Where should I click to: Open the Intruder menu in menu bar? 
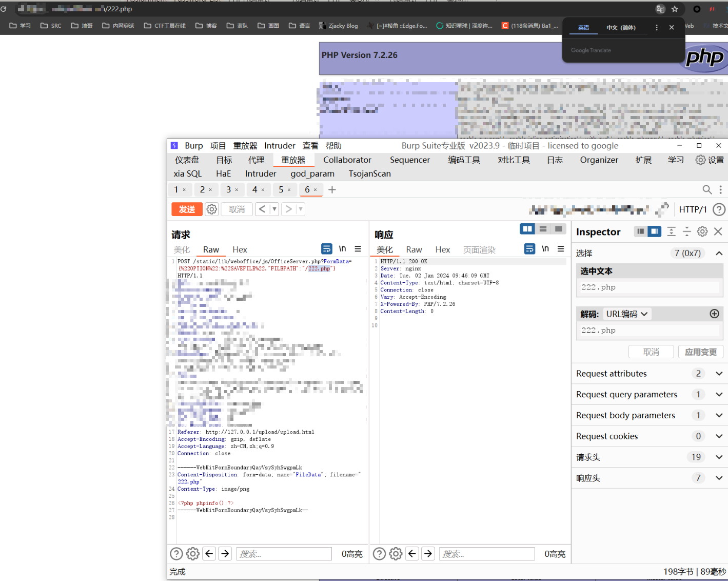[x=280, y=146]
